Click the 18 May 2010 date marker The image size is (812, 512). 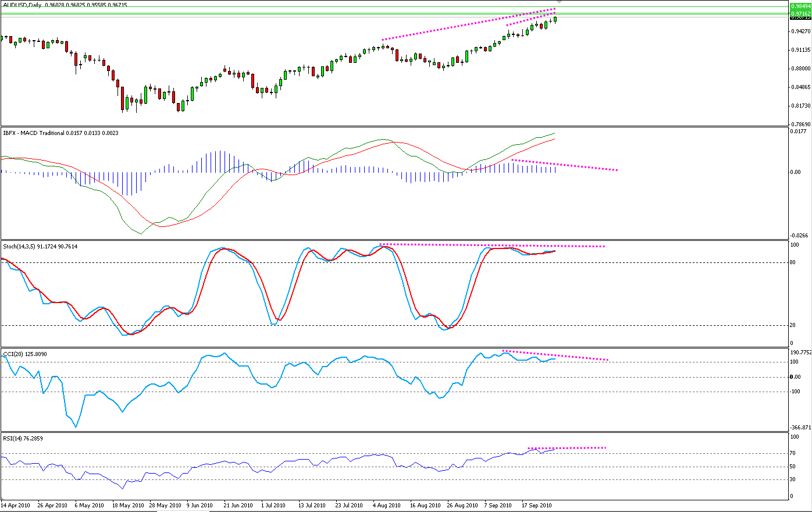(x=128, y=506)
